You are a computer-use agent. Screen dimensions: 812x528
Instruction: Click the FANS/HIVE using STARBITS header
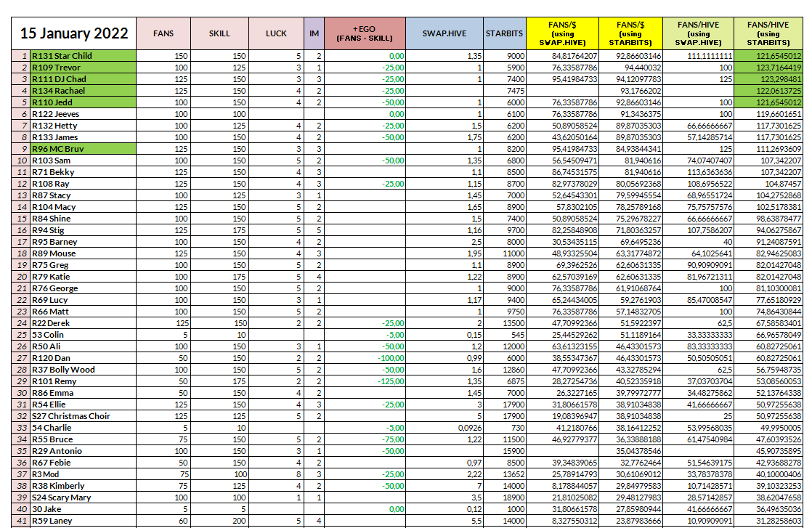click(x=768, y=33)
